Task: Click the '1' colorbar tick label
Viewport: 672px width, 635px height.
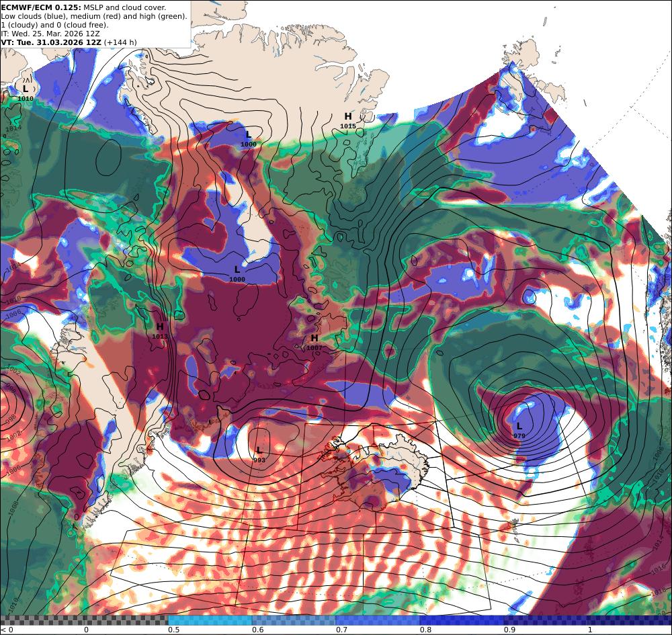Action: click(x=590, y=630)
